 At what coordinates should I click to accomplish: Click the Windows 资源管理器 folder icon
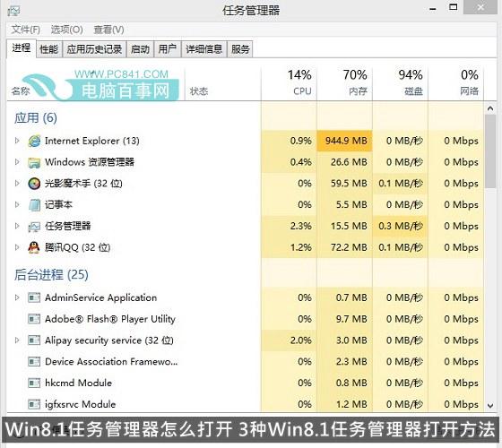(x=34, y=162)
